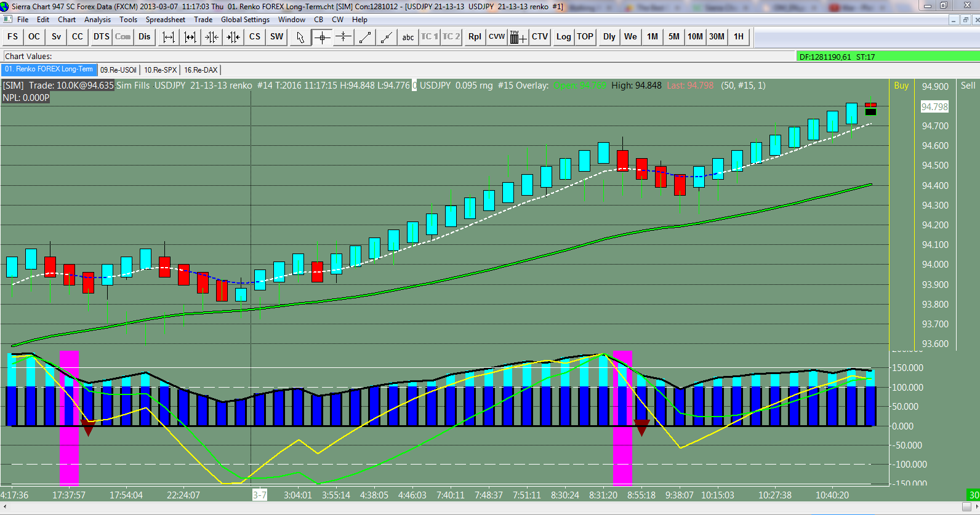980x515 pixels.
Task: Click the DF:1281190,61 ST:17 status bar
Action: click(x=888, y=57)
